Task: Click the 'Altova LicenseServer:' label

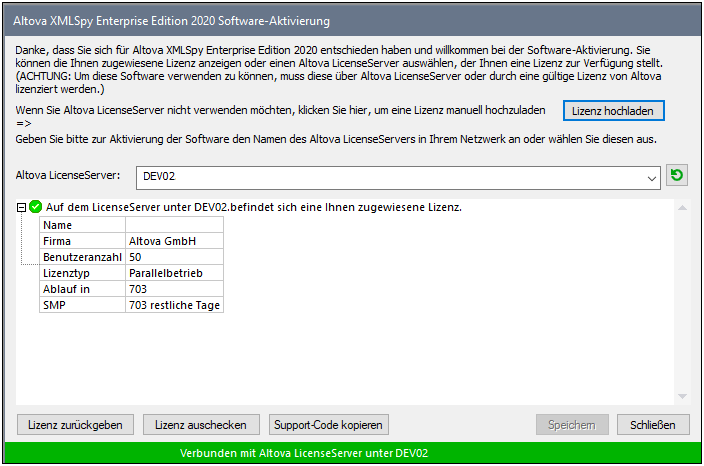Action: pyautogui.click(x=68, y=175)
